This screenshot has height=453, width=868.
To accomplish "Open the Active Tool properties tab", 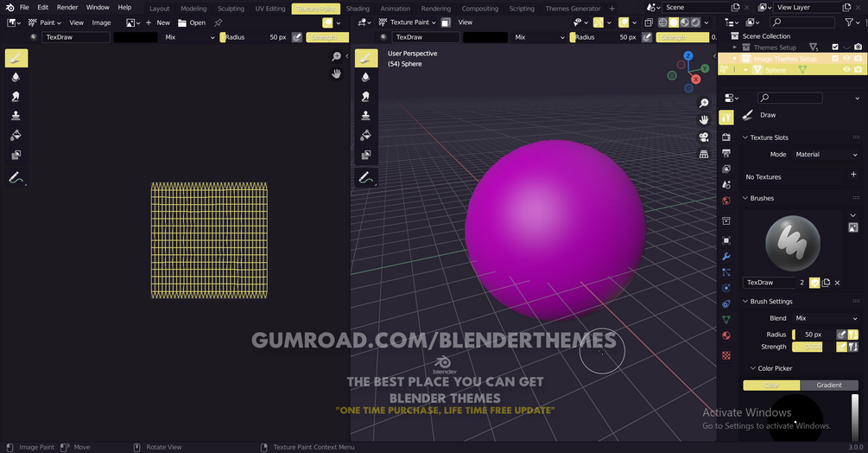I will click(726, 117).
